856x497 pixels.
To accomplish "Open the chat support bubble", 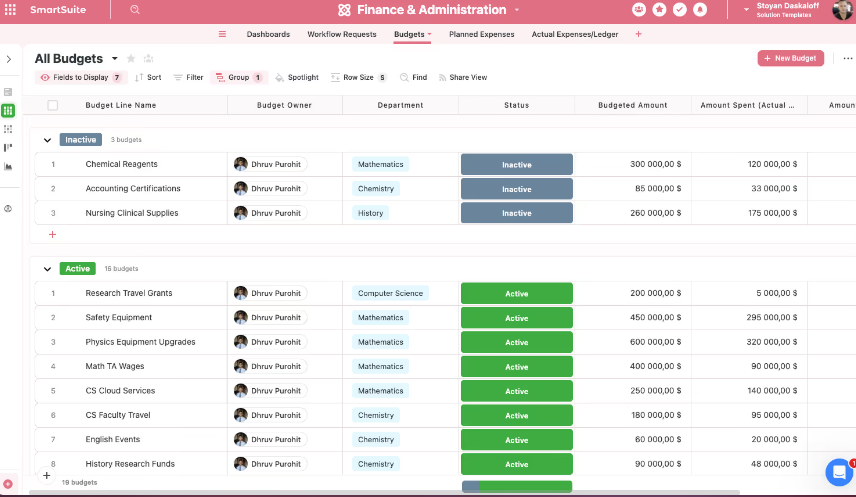I will pyautogui.click(x=839, y=472).
